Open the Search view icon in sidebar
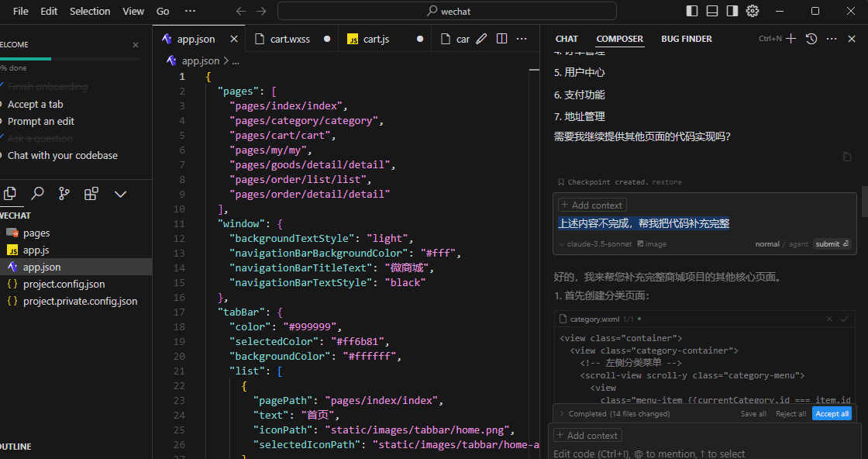Image resolution: width=868 pixels, height=459 pixels. point(36,194)
